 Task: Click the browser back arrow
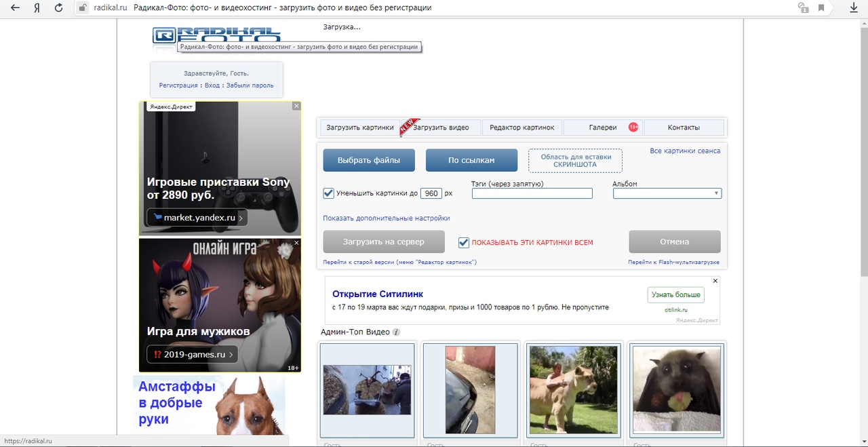click(x=15, y=8)
